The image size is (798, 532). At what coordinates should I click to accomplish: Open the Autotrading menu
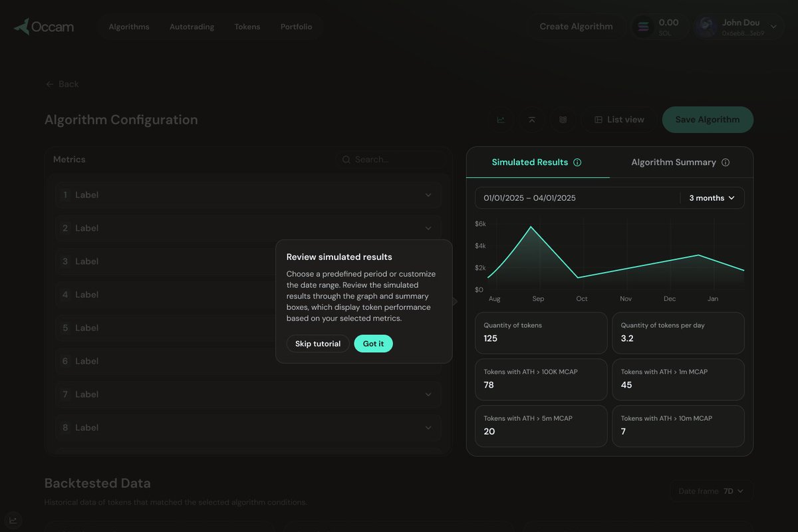[x=192, y=27]
